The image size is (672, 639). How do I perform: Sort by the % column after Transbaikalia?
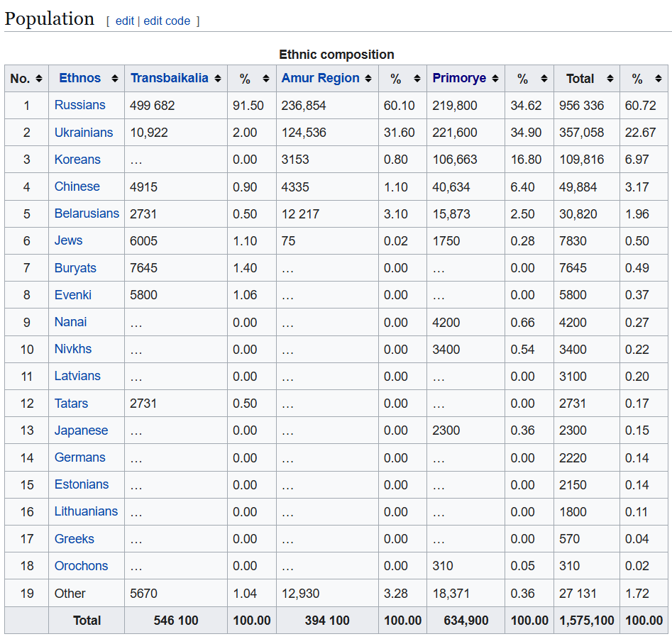click(x=266, y=79)
